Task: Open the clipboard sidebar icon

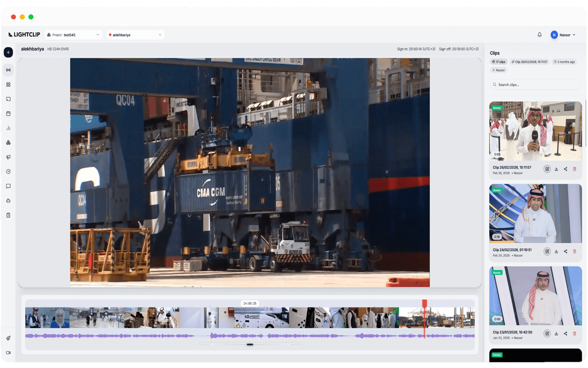Action: point(8,215)
